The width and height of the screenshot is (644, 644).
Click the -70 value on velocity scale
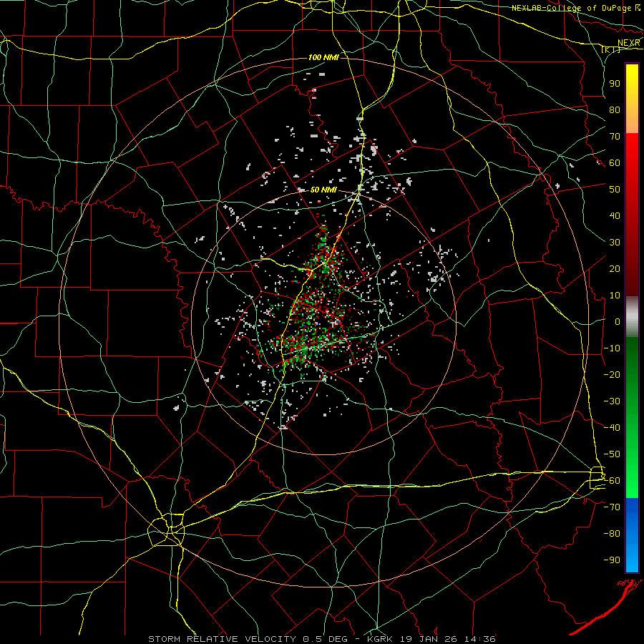612,507
